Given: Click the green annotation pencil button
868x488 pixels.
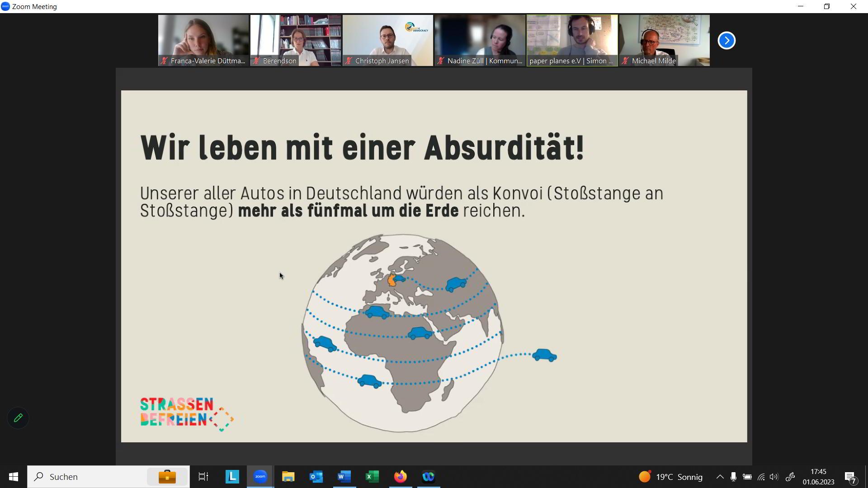Looking at the screenshot, I should tap(18, 418).
